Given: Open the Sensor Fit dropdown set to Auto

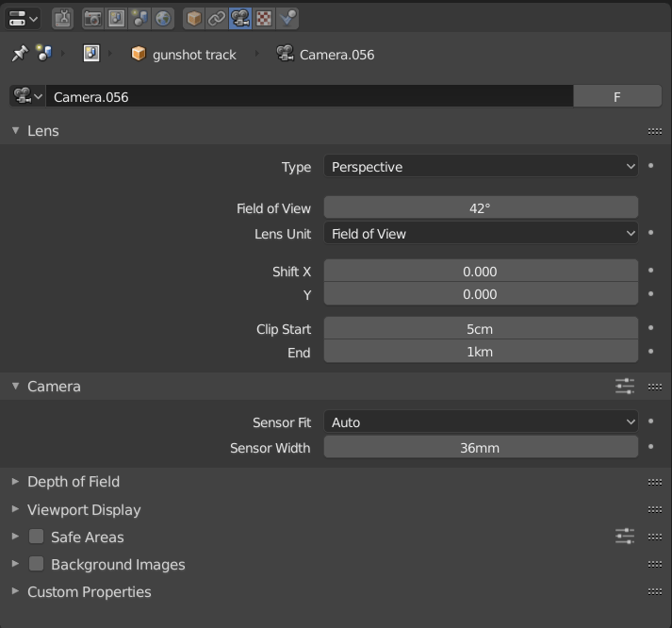Looking at the screenshot, I should pos(481,421).
